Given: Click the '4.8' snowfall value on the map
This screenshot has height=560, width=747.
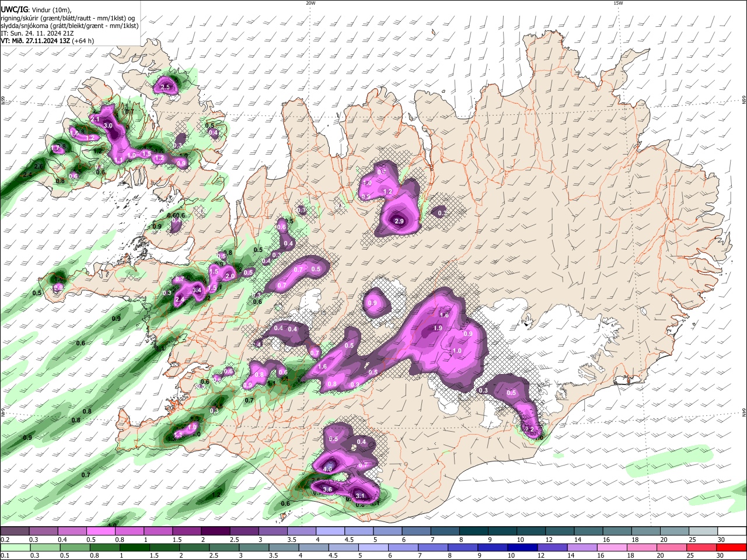Looking at the screenshot, I should tap(327, 468).
